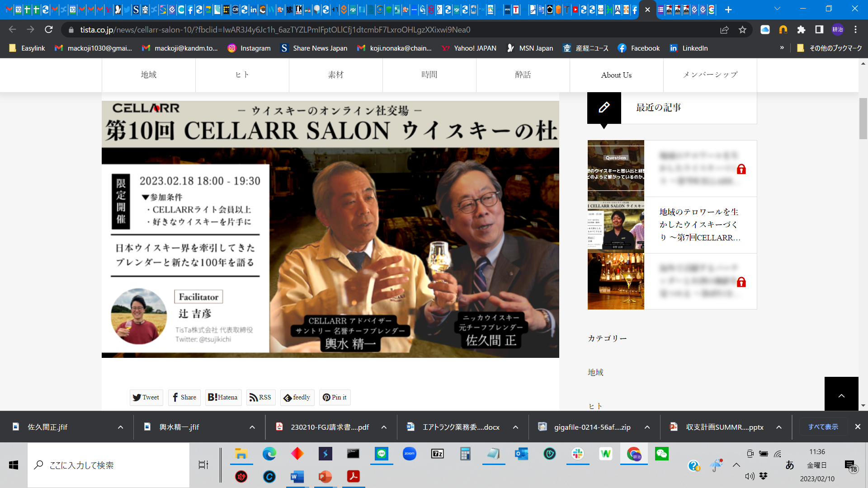Open a new browser tab

click(x=728, y=9)
